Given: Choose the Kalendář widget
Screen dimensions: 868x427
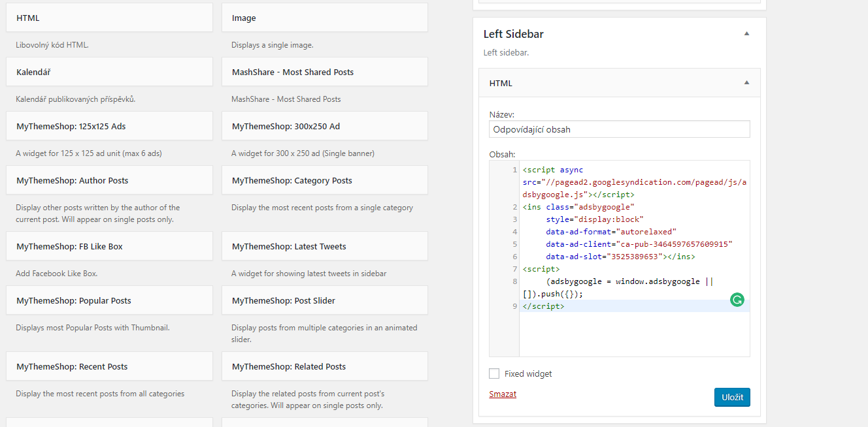Looking at the screenshot, I should pyautogui.click(x=109, y=72).
